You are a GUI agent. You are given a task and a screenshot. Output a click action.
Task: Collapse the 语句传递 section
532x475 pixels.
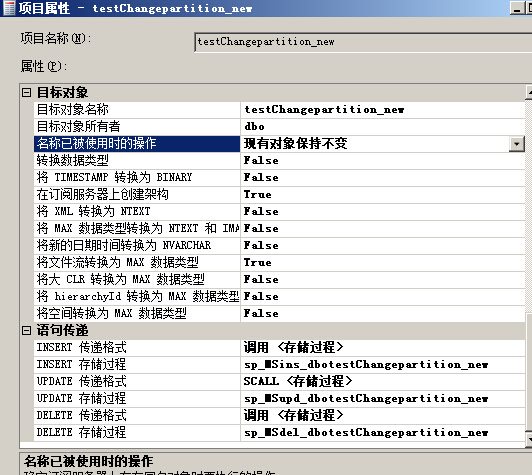pyautogui.click(x=26, y=330)
